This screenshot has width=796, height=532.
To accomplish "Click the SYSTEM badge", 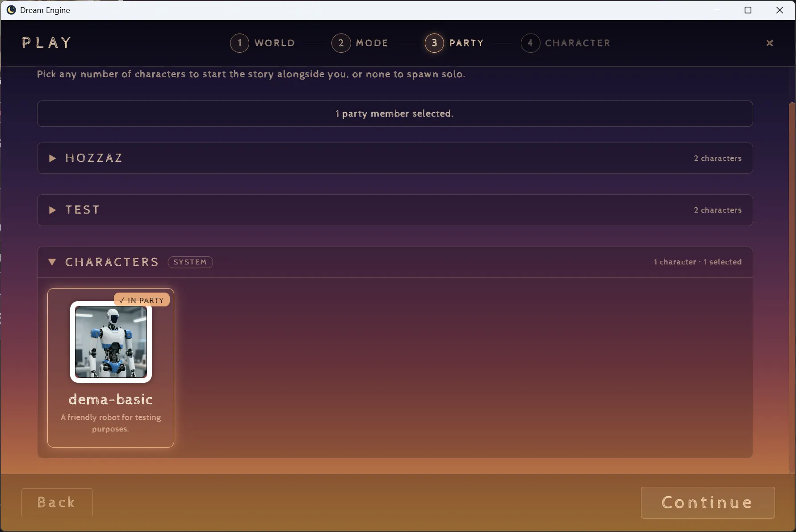I will click(190, 262).
